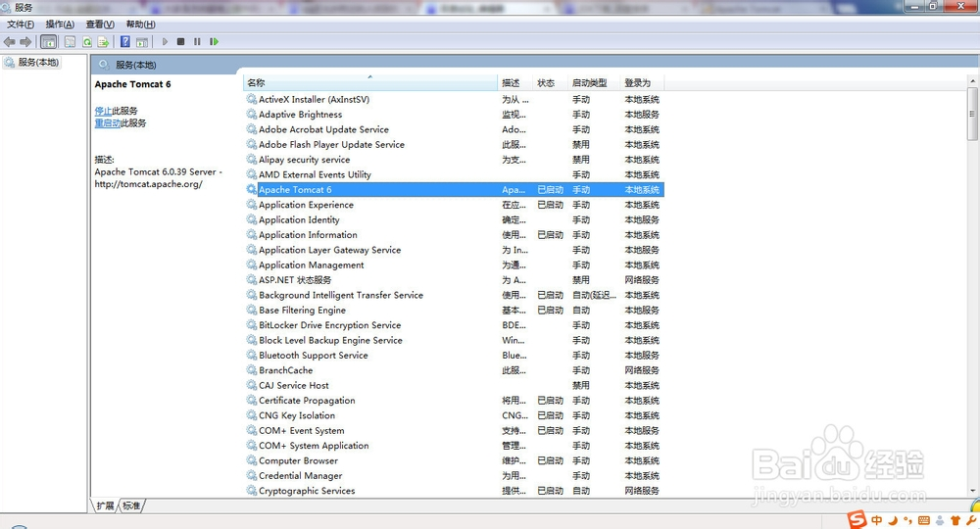This screenshot has width=980, height=529.
Task: Sort by the 状态 column header
Action: [551, 82]
